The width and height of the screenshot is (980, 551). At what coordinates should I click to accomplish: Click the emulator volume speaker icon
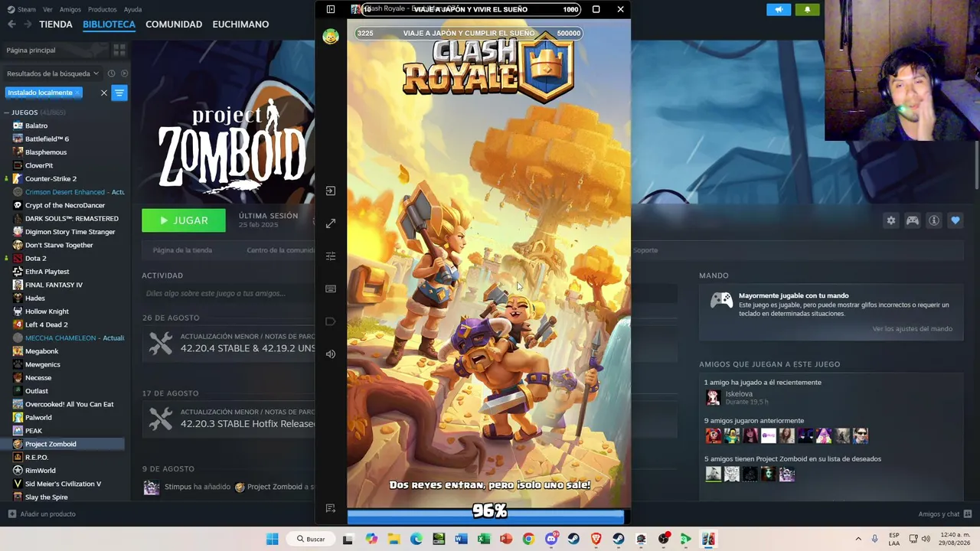331,354
